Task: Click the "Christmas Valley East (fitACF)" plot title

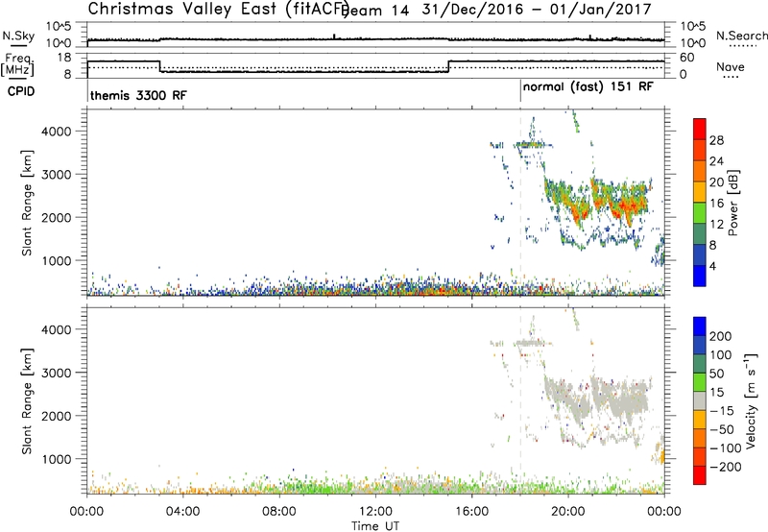Action: (x=219, y=9)
